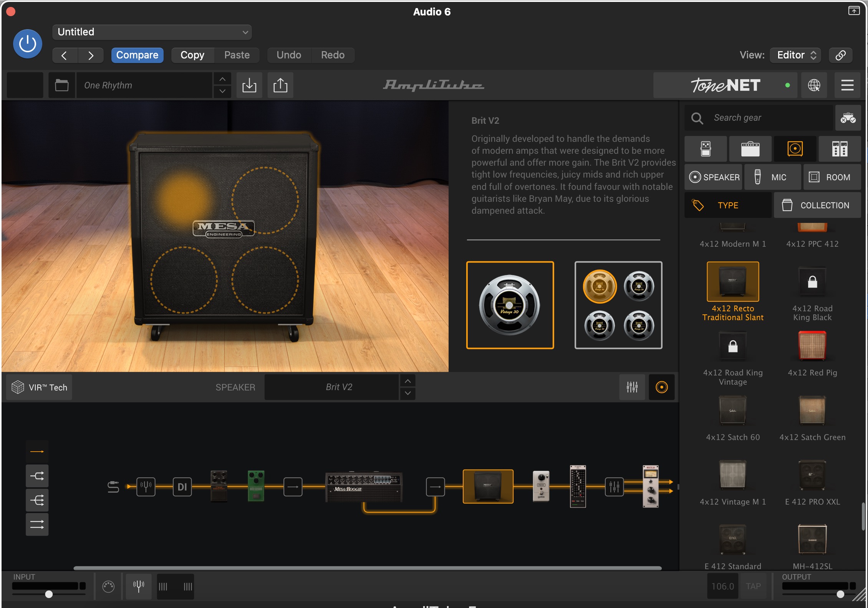Select the 4x12 Recto Traditional Slant cabinet
The image size is (868, 608).
pos(733,291)
